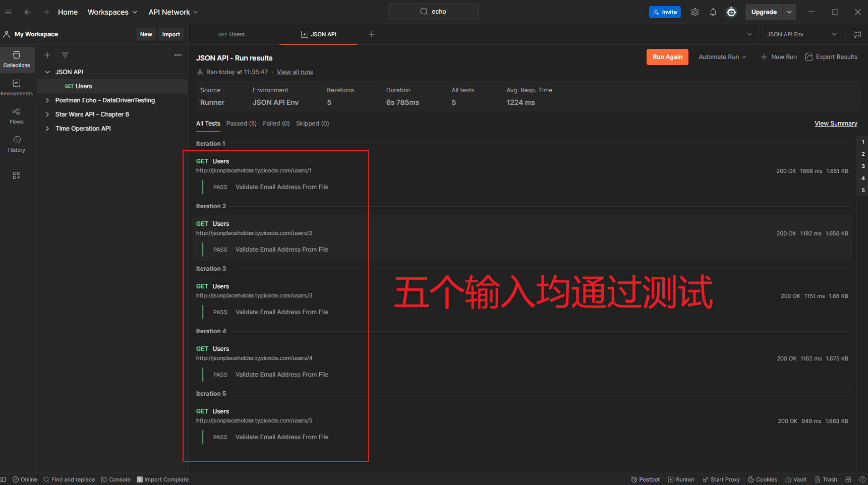Click the New button in workspace header

tap(146, 34)
